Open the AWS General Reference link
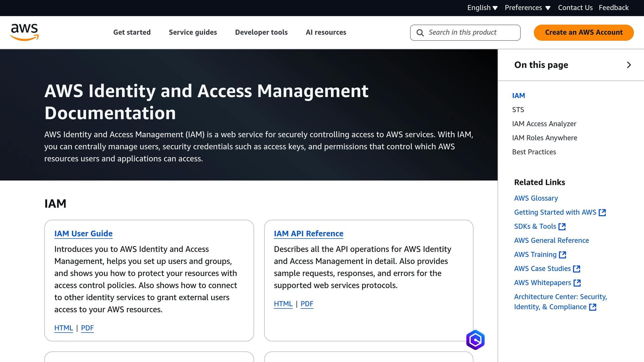 (x=551, y=241)
